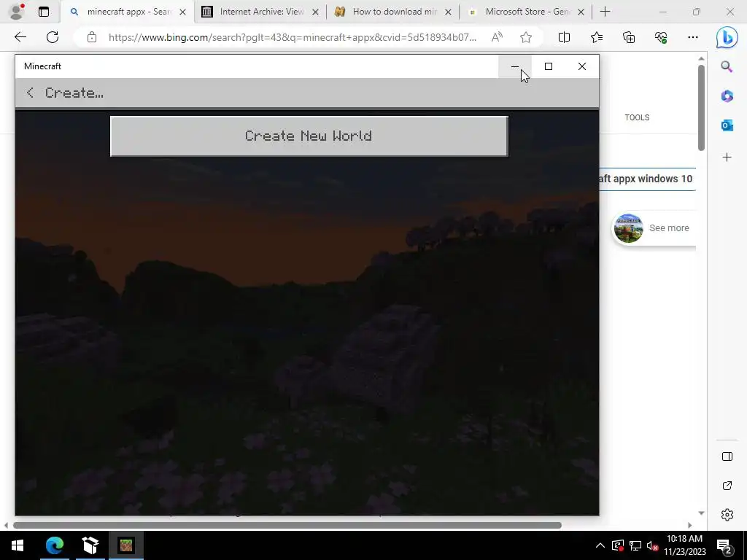Click the horizontal page scrollbar
Image resolution: width=747 pixels, height=560 pixels.
pos(287,525)
